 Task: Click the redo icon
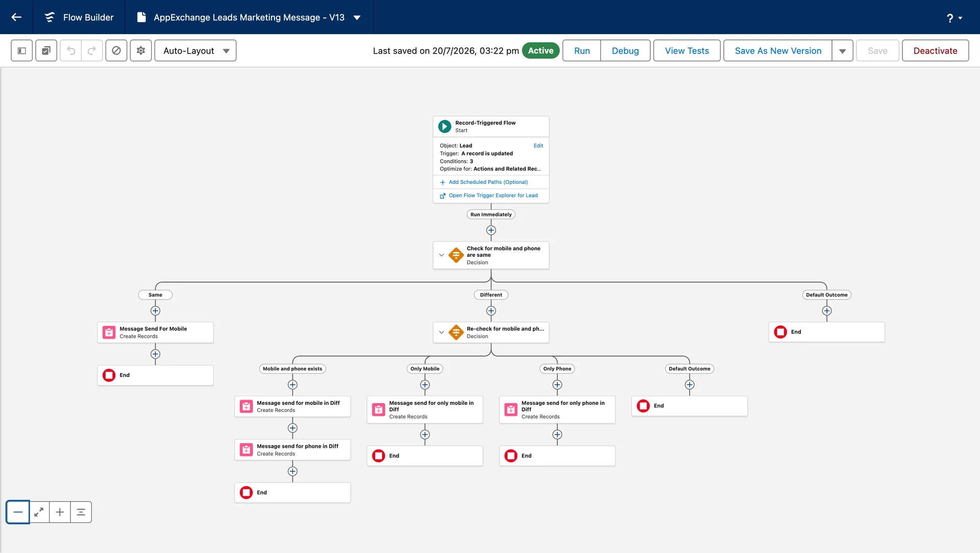click(x=92, y=51)
